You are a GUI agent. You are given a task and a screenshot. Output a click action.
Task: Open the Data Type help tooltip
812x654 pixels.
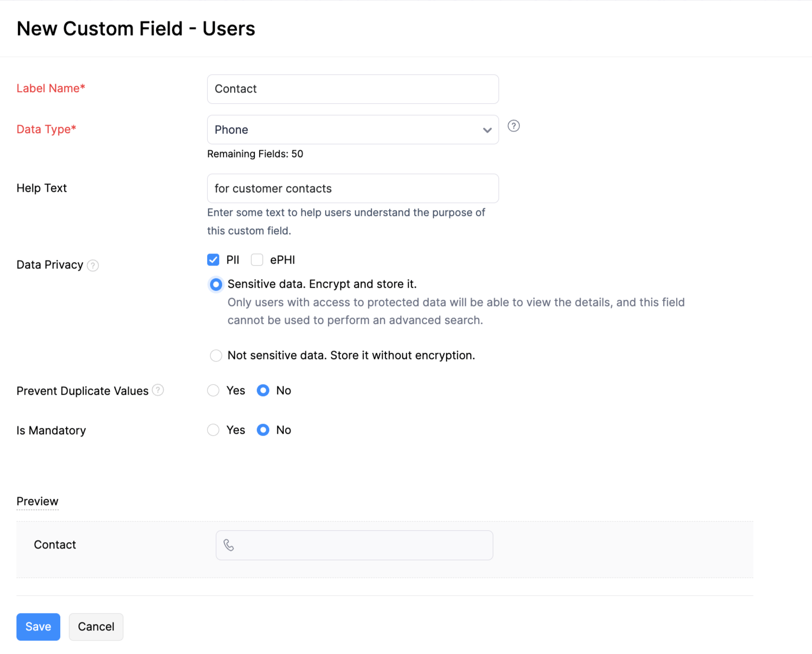tap(513, 126)
